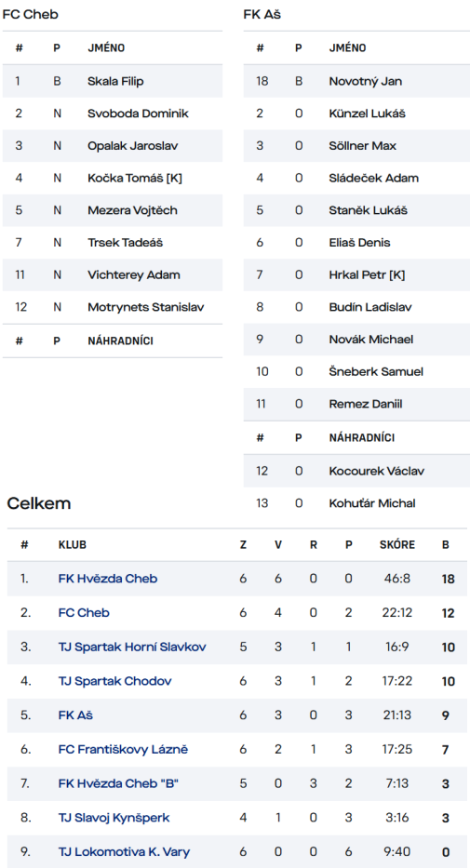
Task: Open the FC Cheb club link in standings
Action: pos(84,613)
